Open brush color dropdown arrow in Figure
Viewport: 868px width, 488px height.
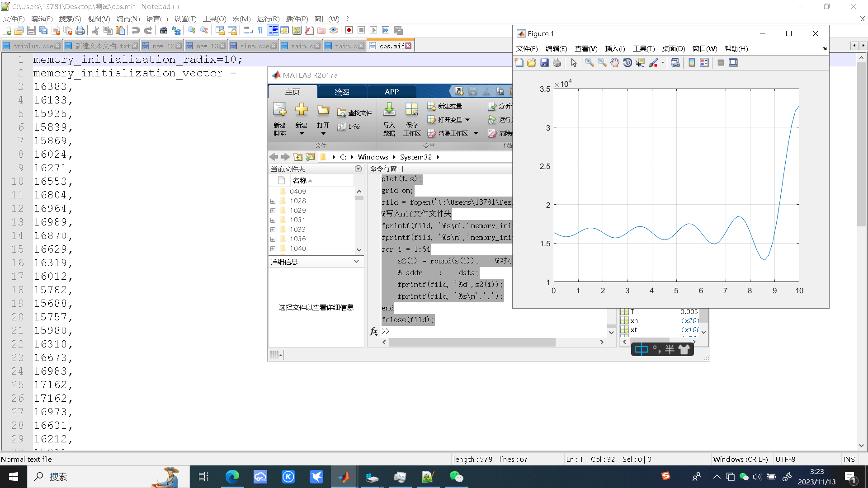(663, 63)
